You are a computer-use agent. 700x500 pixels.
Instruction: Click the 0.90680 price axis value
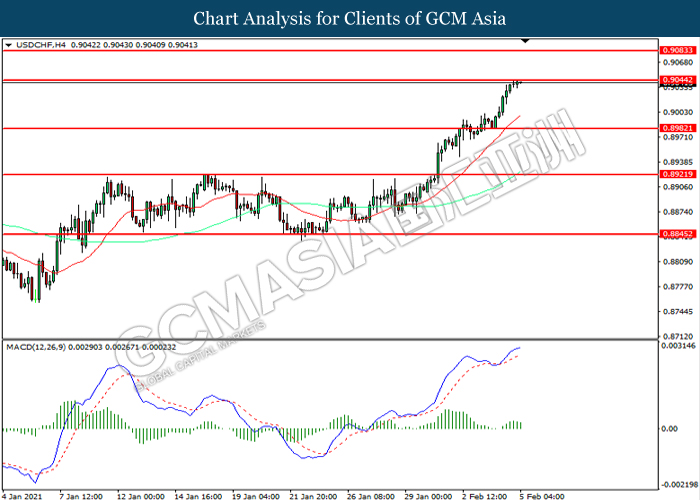coord(678,62)
